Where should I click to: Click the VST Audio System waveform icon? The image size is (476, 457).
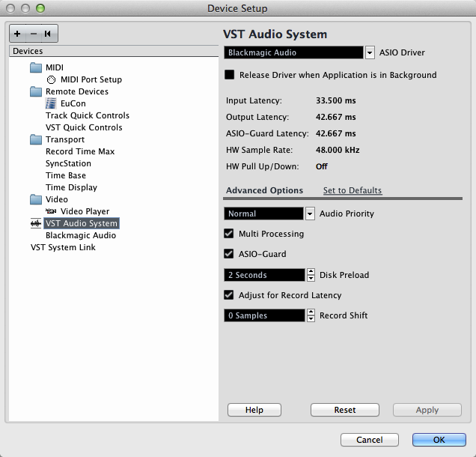35,223
